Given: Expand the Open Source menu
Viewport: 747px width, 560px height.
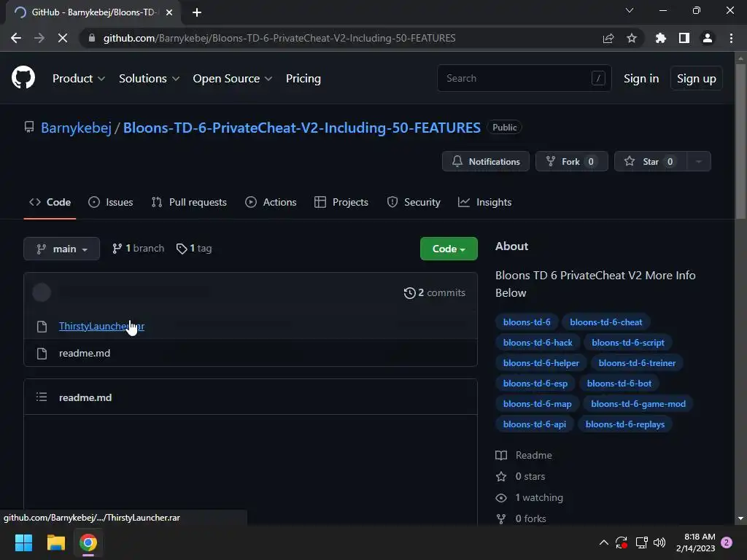Looking at the screenshot, I should tap(233, 79).
